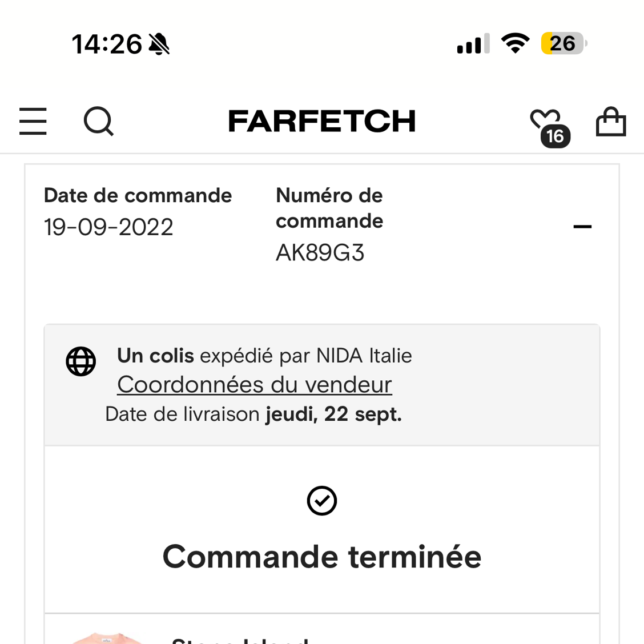Tap the delivery date jeudi, 22 sept.
This screenshot has height=644, width=644.
pos(334,414)
